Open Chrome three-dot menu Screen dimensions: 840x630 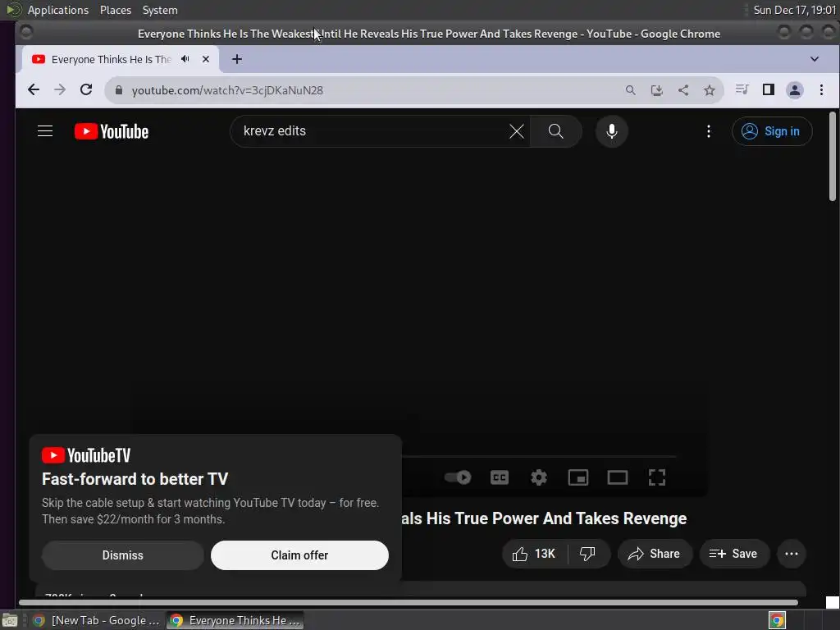coord(821,90)
